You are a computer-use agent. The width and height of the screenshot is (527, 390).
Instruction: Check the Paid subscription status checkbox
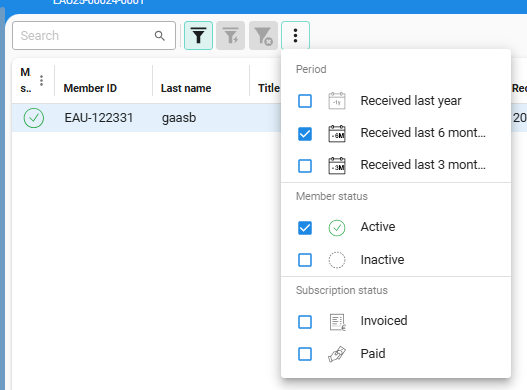click(305, 354)
